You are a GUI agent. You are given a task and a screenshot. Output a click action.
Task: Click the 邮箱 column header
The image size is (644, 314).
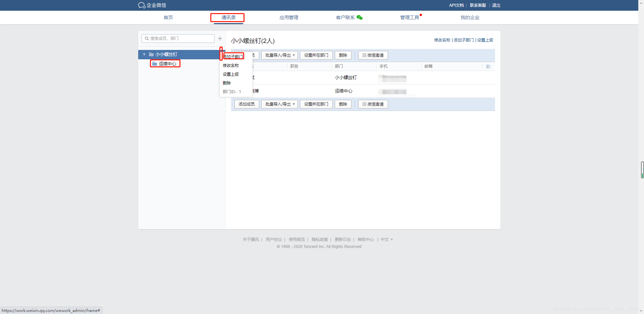click(428, 66)
